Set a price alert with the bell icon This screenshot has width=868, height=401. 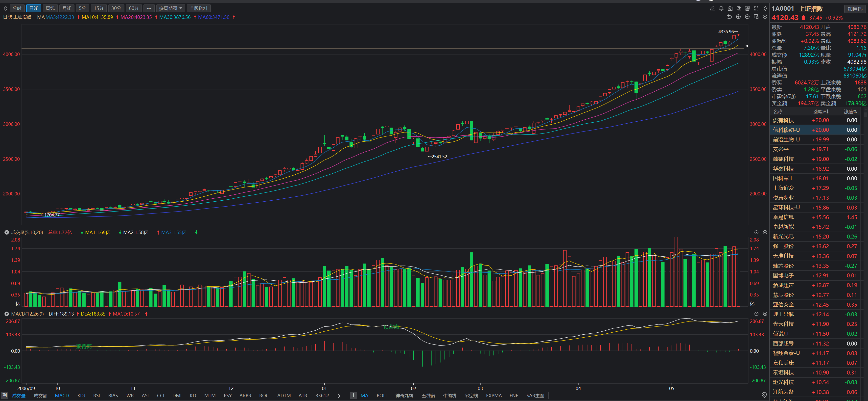point(721,8)
